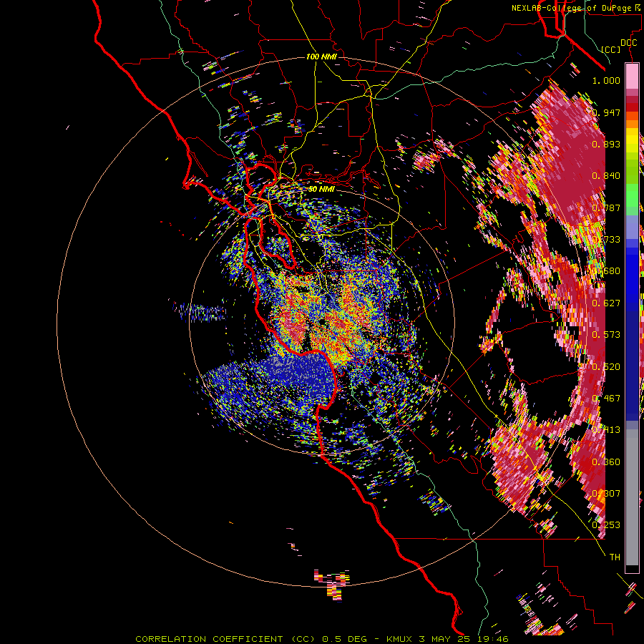
Task: Pick the green colorbar segment near 0.787
Action: [632, 200]
